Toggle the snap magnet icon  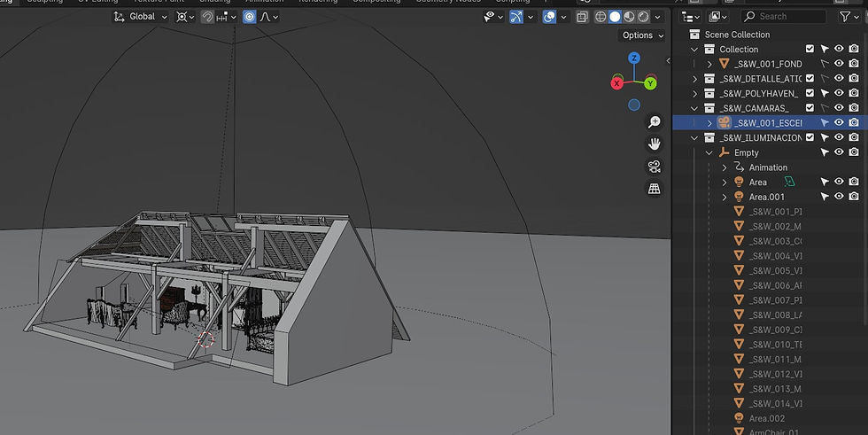tap(206, 17)
